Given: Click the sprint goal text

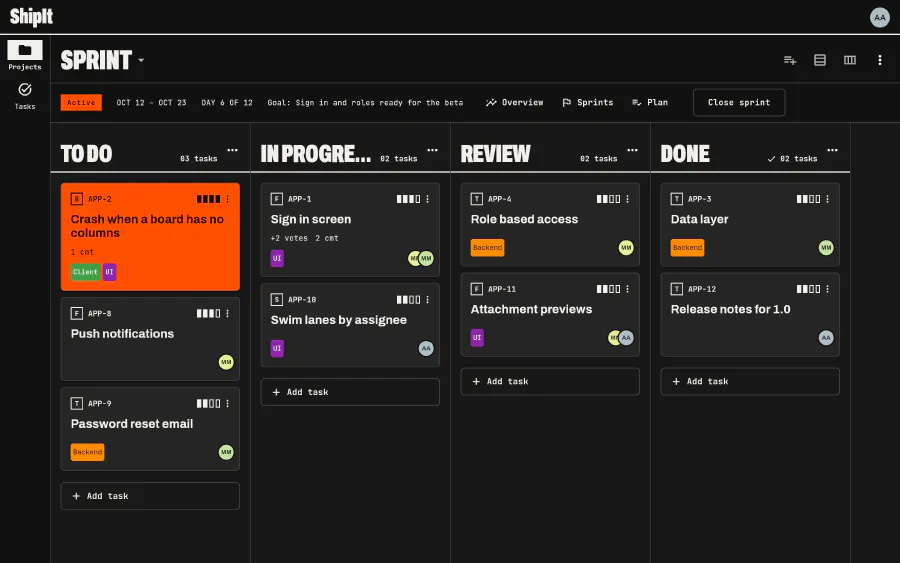Looking at the screenshot, I should tap(365, 103).
